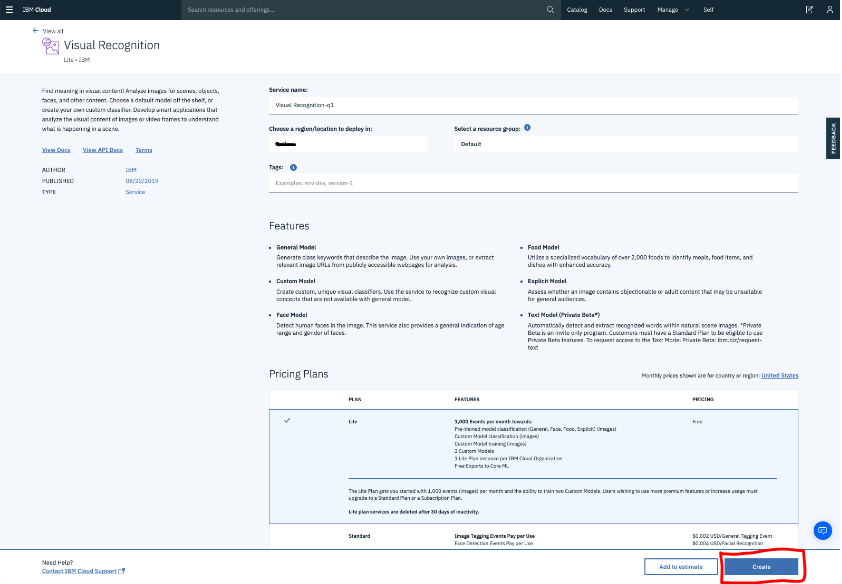The height and width of the screenshot is (584, 842).
Task: Click the IBM author value
Action: [x=131, y=170]
